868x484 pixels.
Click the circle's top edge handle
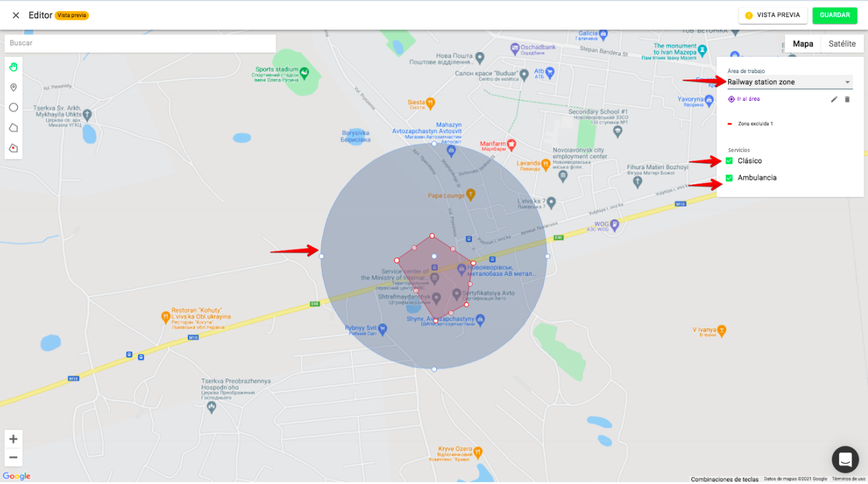tap(434, 144)
